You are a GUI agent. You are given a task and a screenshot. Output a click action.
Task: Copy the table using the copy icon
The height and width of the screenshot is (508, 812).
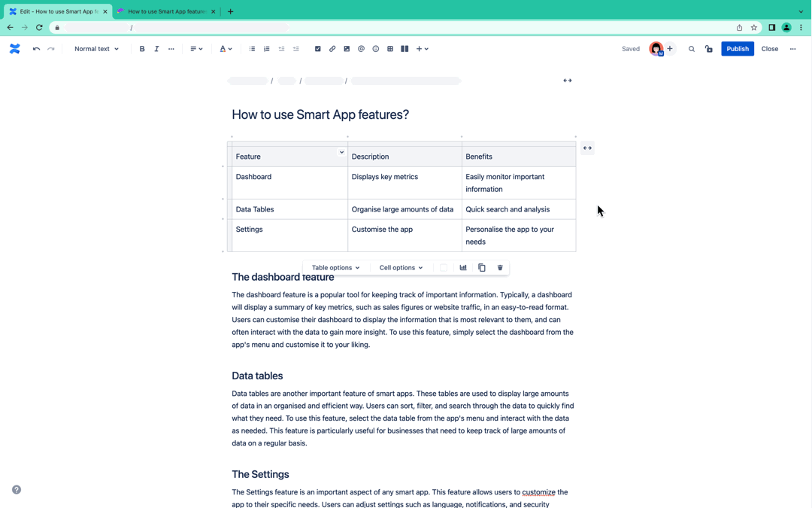coord(482,268)
